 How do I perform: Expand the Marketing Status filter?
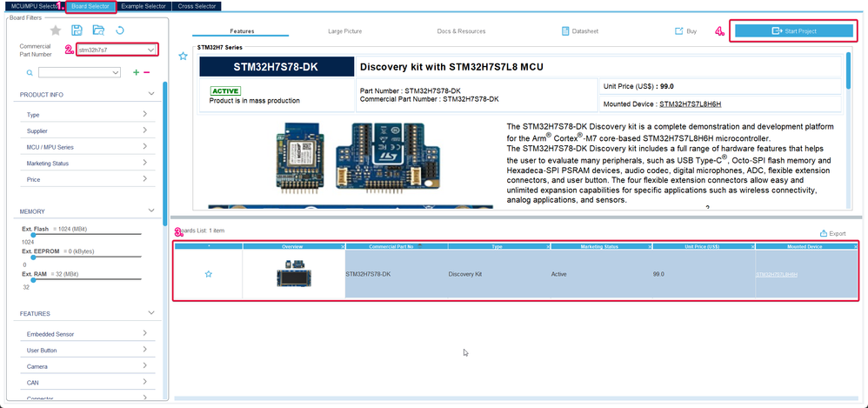point(144,163)
